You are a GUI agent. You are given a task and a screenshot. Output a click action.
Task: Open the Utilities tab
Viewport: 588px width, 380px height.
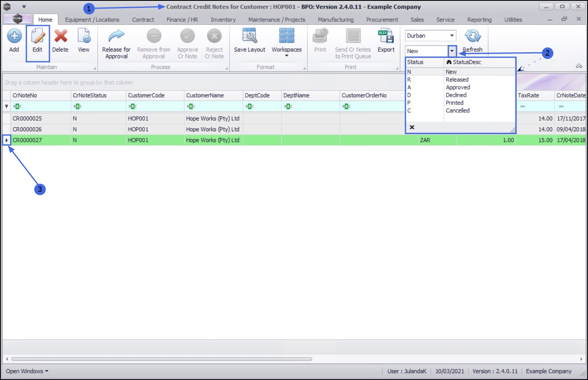[x=513, y=19]
